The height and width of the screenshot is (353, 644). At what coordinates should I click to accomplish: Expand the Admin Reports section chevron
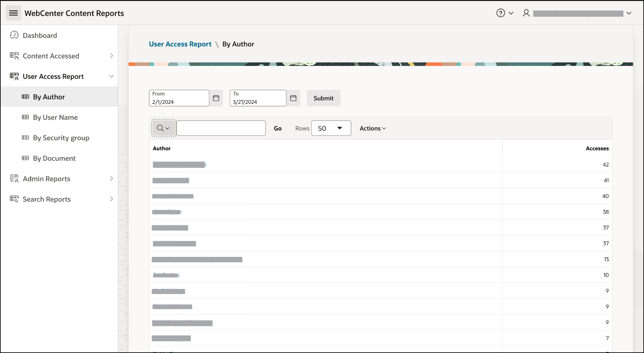coord(112,178)
